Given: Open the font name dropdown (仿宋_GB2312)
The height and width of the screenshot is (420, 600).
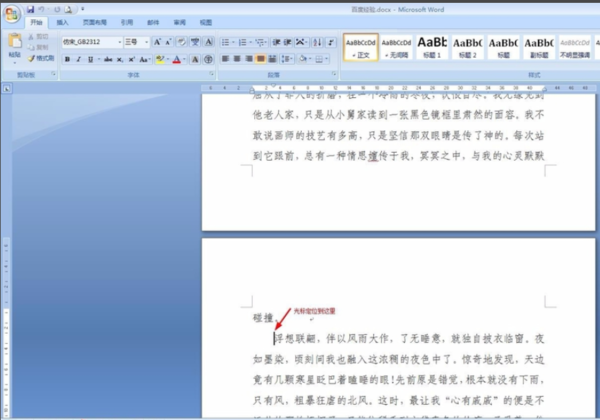Looking at the screenshot, I should 119,42.
